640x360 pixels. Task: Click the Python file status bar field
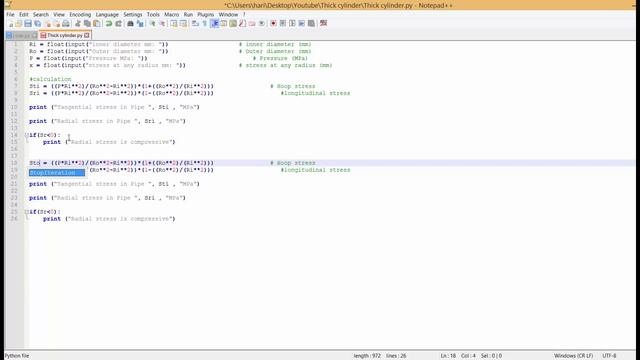tap(17, 356)
